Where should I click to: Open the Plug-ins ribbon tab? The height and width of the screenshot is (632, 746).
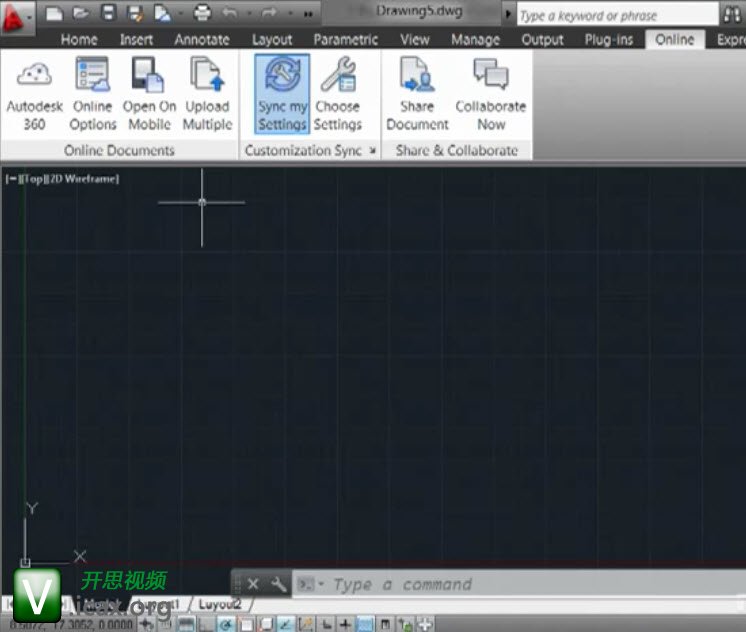tap(609, 39)
